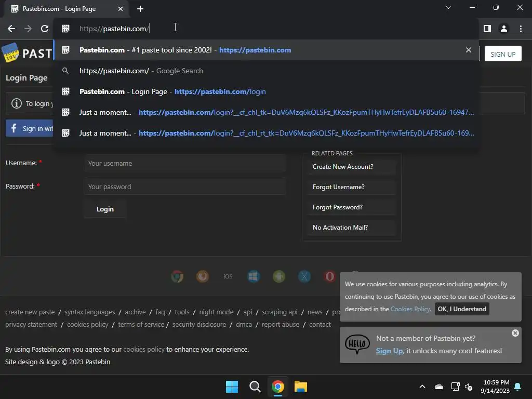Open the 'contact' footer link
The width and height of the screenshot is (532, 399).
click(x=320, y=324)
